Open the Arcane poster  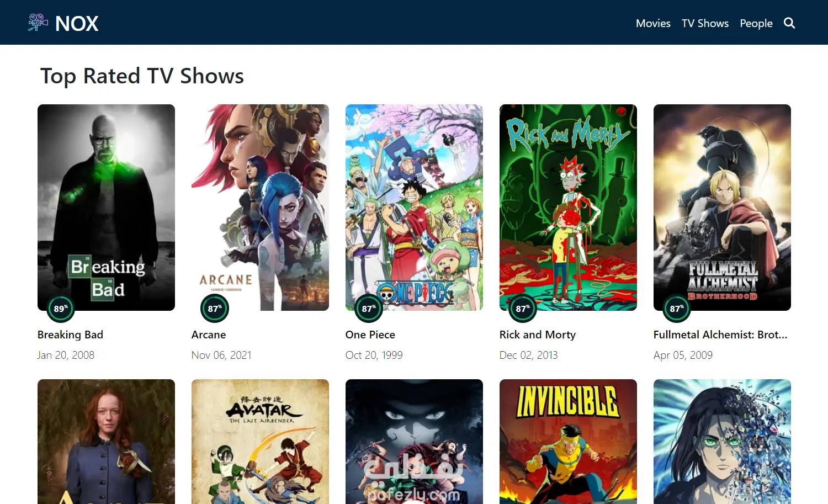260,208
